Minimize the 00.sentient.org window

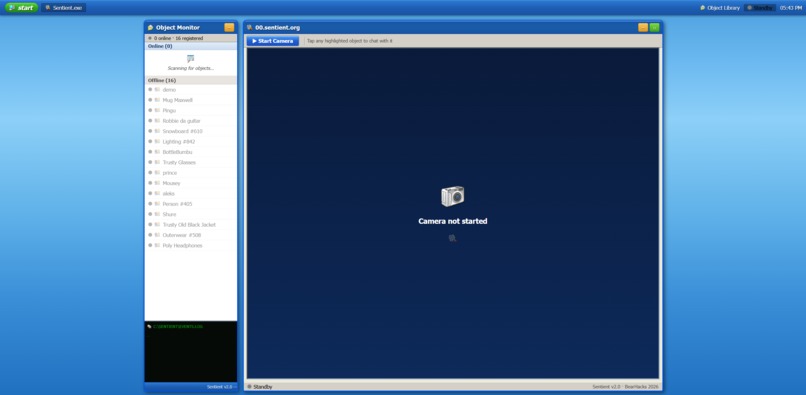pyautogui.click(x=643, y=28)
